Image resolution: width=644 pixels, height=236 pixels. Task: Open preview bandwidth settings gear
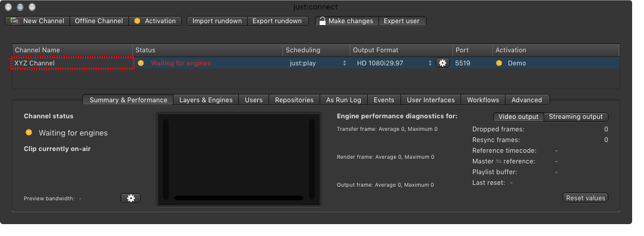tap(131, 198)
